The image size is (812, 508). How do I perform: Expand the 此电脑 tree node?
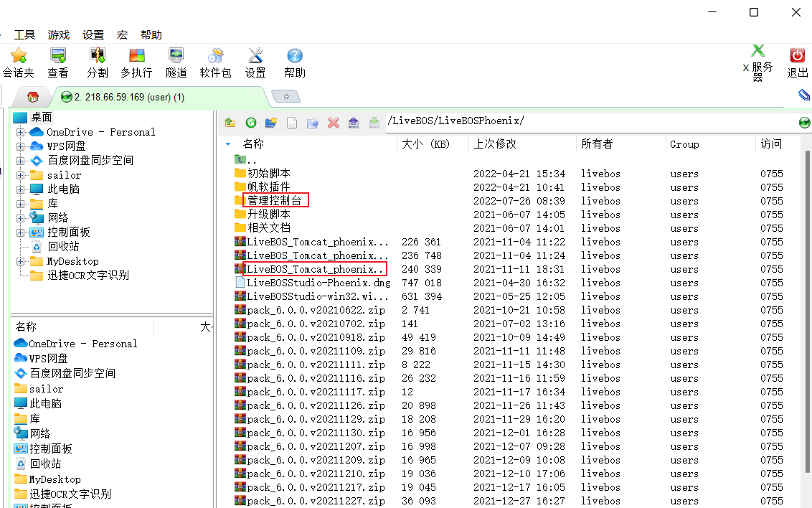pos(20,189)
